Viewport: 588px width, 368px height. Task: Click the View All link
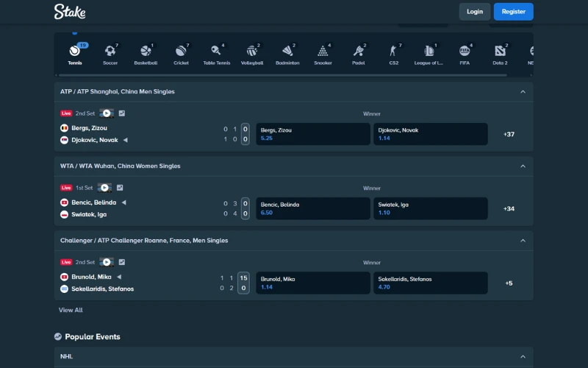pyautogui.click(x=71, y=310)
